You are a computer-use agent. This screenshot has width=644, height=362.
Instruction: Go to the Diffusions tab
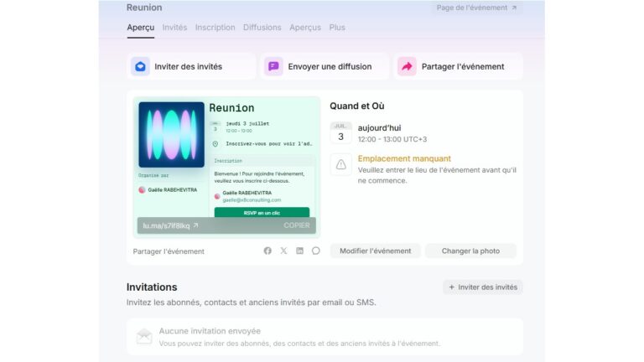[x=262, y=28]
